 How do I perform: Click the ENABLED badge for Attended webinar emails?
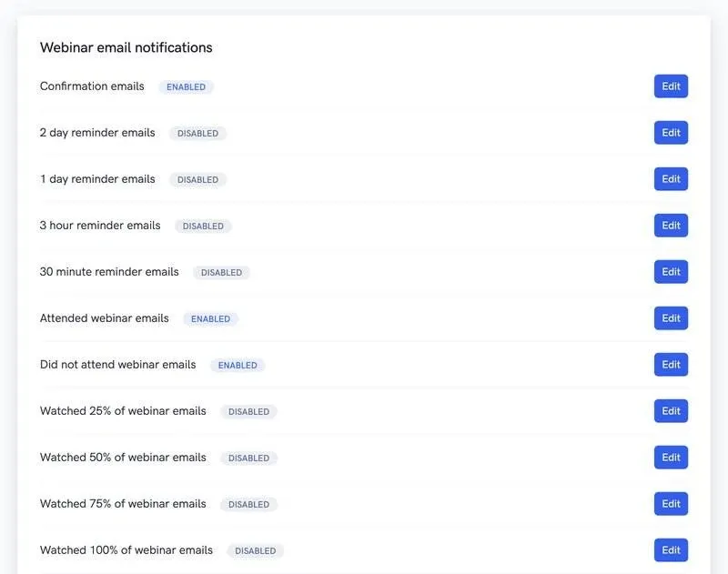pyautogui.click(x=210, y=319)
